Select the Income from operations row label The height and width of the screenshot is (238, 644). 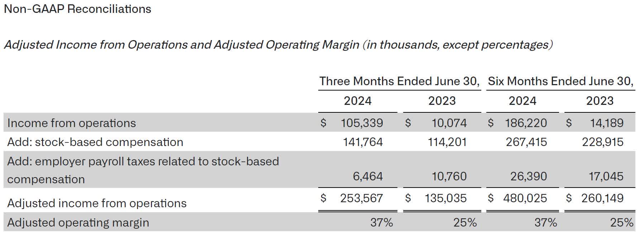point(72,123)
